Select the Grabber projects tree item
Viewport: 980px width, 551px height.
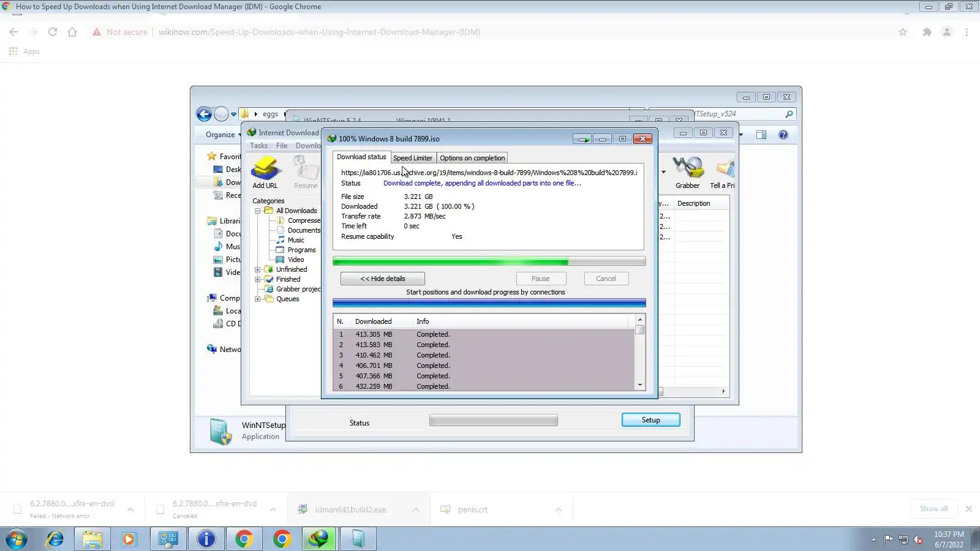tap(293, 289)
